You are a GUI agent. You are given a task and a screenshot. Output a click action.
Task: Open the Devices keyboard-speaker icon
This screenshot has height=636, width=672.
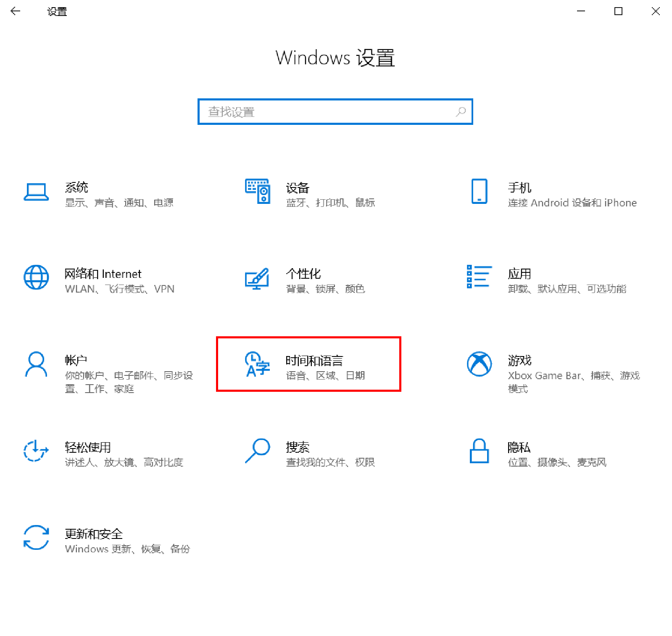coord(258,191)
